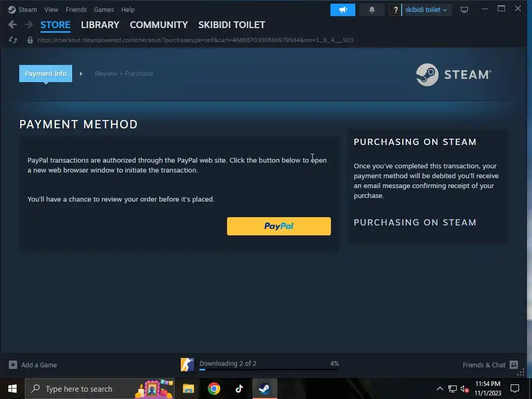Expand the skibidi toilet account dropdown
Image resolution: width=532 pixels, height=399 pixels.
tap(426, 10)
